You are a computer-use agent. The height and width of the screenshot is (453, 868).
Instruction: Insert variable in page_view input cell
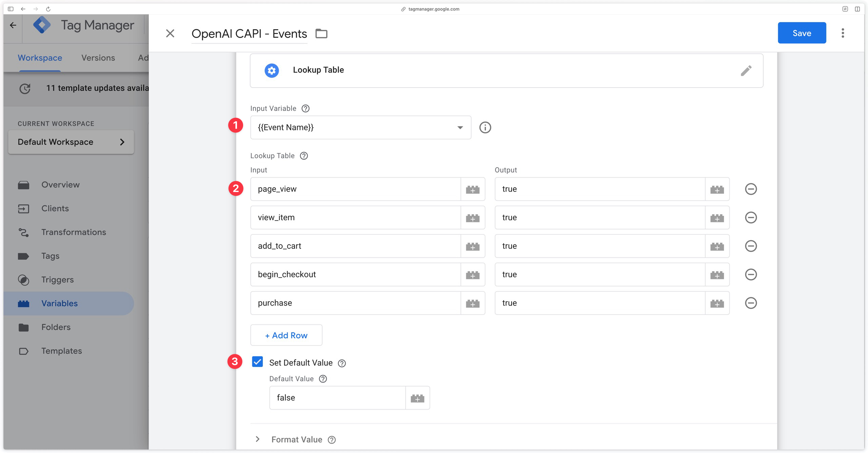[473, 189]
